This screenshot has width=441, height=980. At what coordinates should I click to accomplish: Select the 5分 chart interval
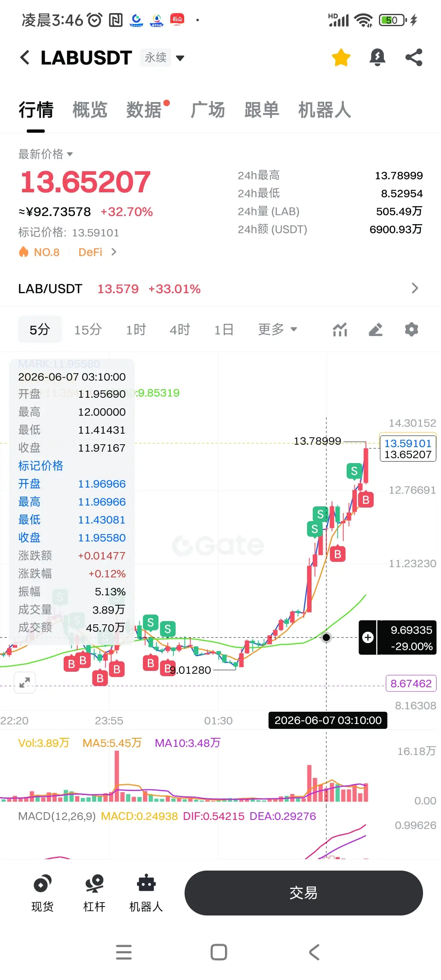(40, 329)
